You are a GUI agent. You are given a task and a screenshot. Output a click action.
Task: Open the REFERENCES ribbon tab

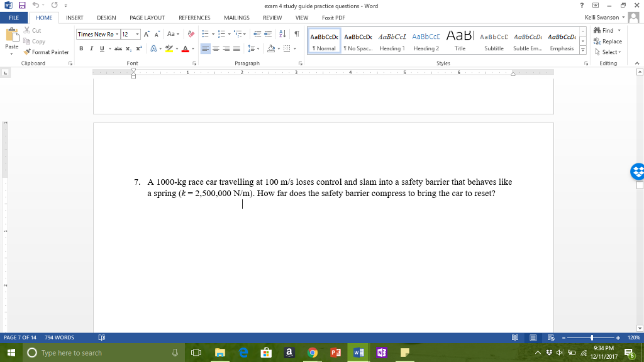[x=194, y=18]
